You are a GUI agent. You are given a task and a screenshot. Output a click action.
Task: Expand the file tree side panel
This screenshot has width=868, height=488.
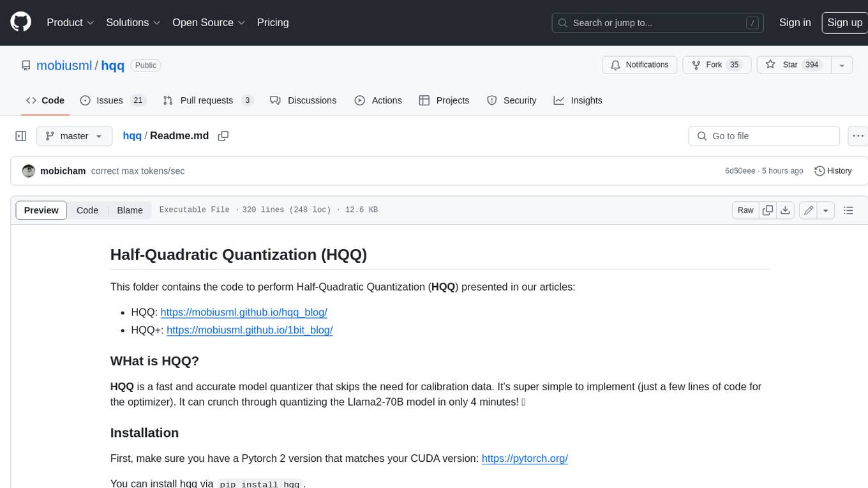pyautogui.click(x=20, y=136)
